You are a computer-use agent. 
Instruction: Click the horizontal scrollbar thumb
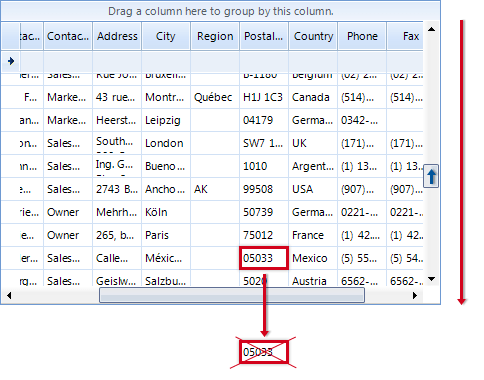coord(232,295)
